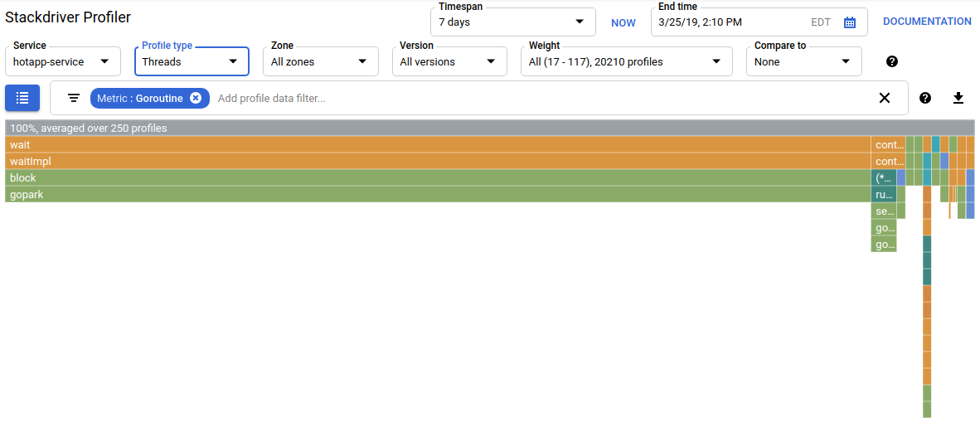This screenshot has width=980, height=427.
Task: Open the Profile type Threads dropdown
Action: (192, 61)
